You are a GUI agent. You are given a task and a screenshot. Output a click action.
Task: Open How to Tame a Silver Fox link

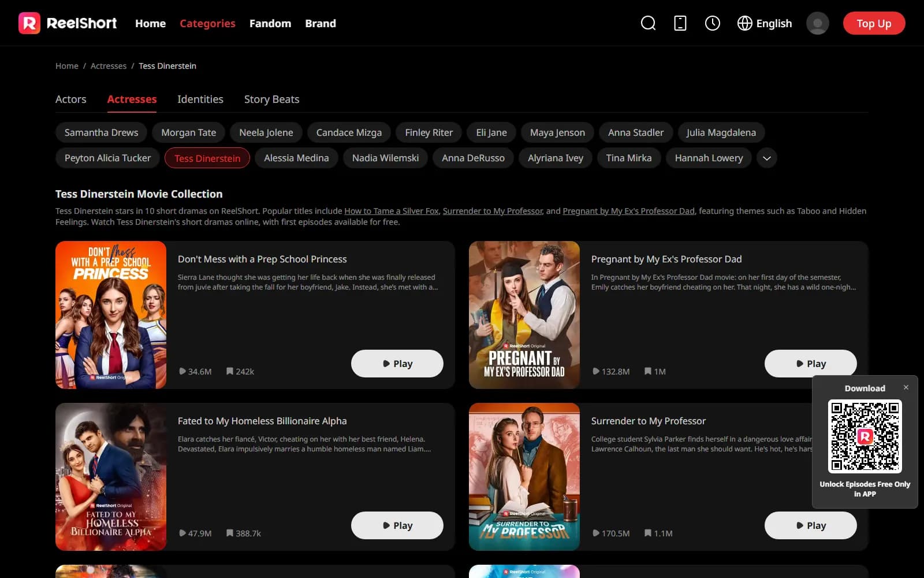coord(392,211)
